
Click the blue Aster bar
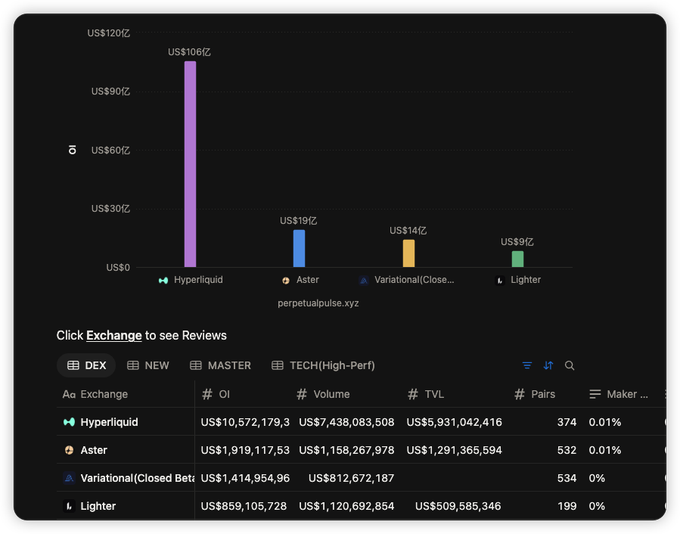(x=299, y=249)
